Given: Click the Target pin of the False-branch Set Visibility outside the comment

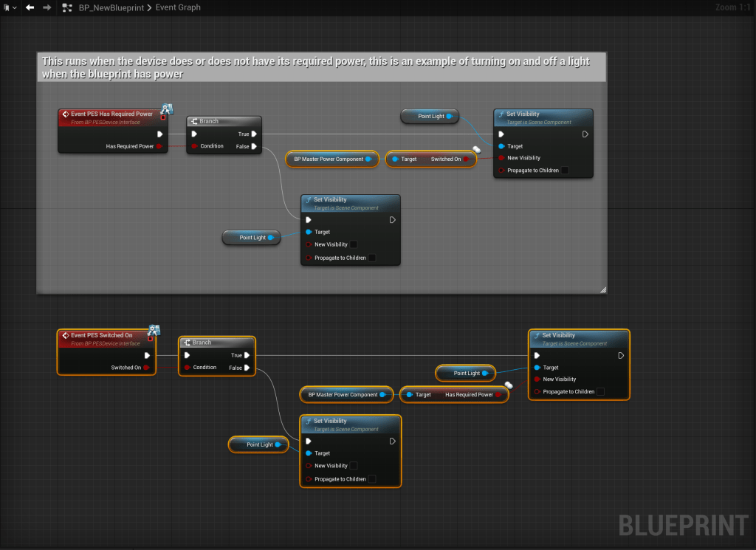Looking at the screenshot, I should coord(309,453).
